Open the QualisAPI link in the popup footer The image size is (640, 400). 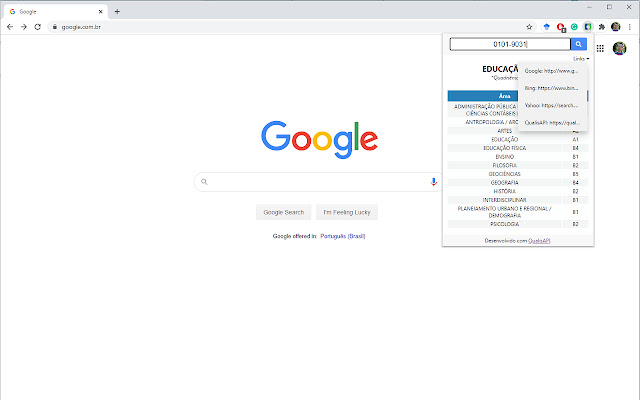click(x=539, y=241)
